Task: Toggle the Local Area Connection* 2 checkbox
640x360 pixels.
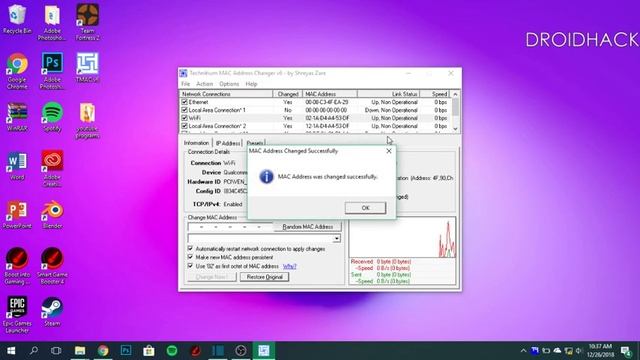Action: [184, 126]
